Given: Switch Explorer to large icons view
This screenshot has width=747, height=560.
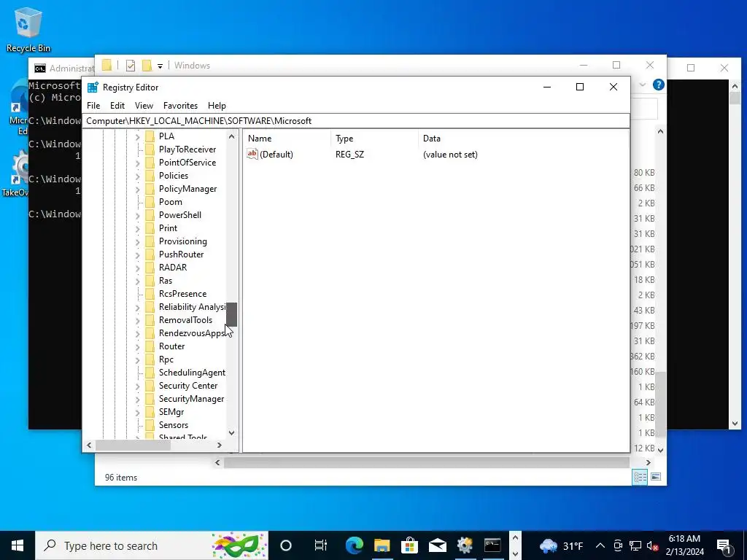Looking at the screenshot, I should point(656,477).
